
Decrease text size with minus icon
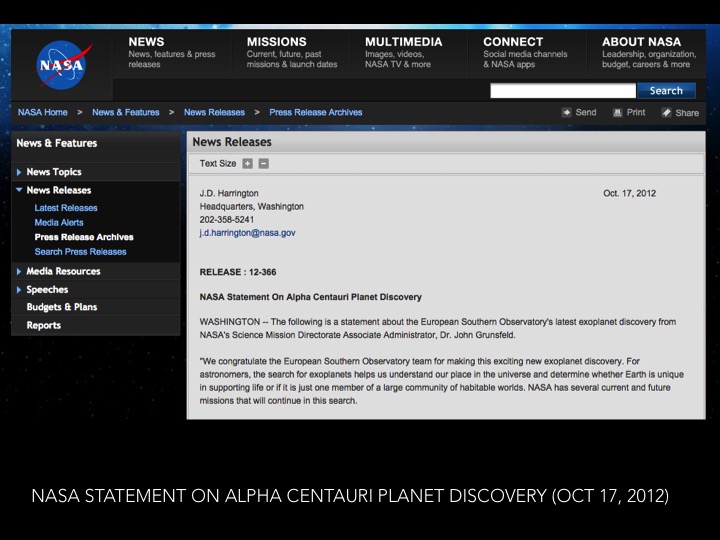264,163
